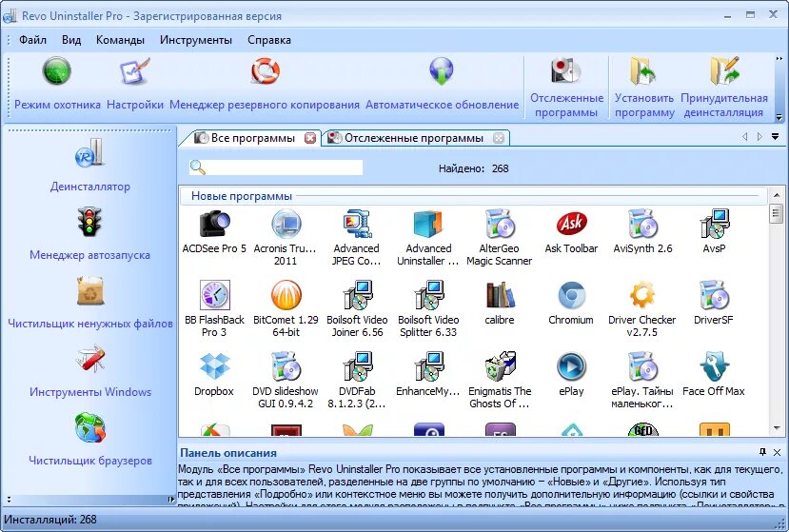789x532 pixels.
Task: Pin the Панель описания panel
Action: click(x=763, y=452)
